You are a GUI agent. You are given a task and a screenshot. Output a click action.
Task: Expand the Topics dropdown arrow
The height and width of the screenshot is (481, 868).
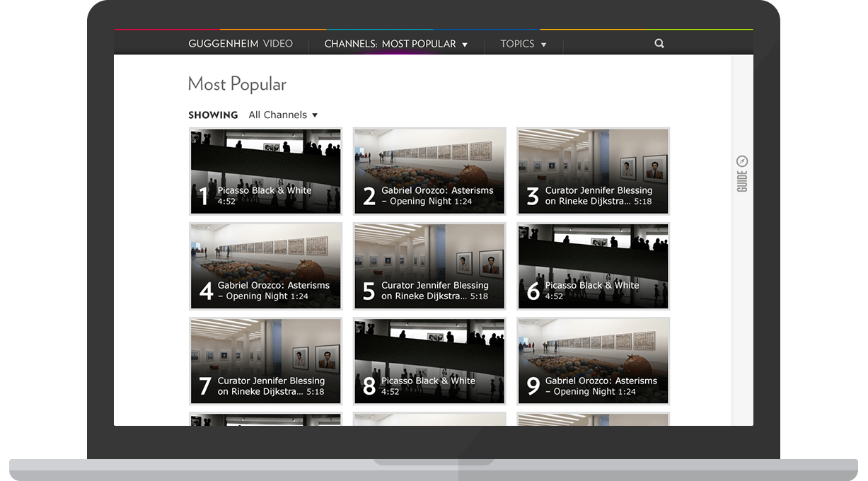point(543,45)
